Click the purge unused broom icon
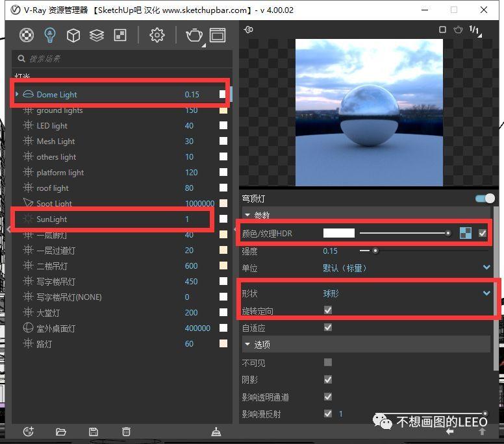The height and width of the screenshot is (444, 504). coord(216,432)
